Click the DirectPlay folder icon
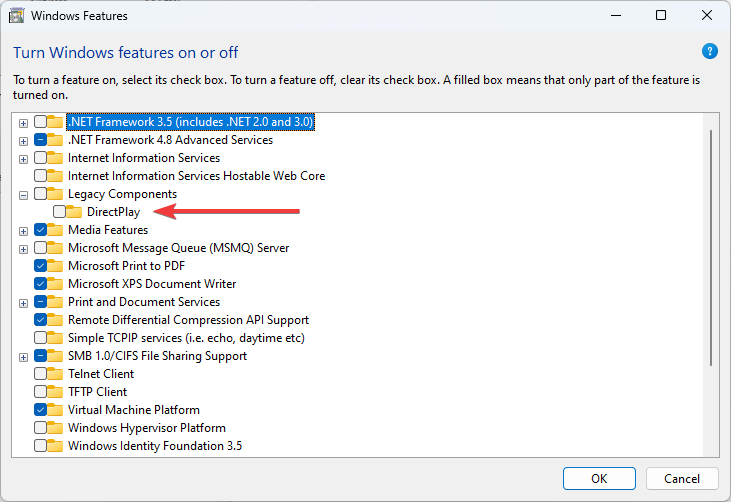The width and height of the screenshot is (731, 502). [74, 212]
